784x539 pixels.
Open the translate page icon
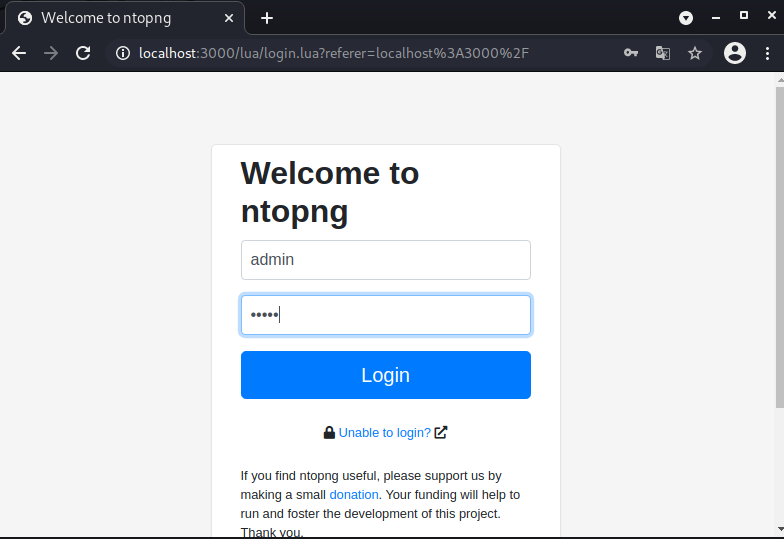[x=662, y=53]
